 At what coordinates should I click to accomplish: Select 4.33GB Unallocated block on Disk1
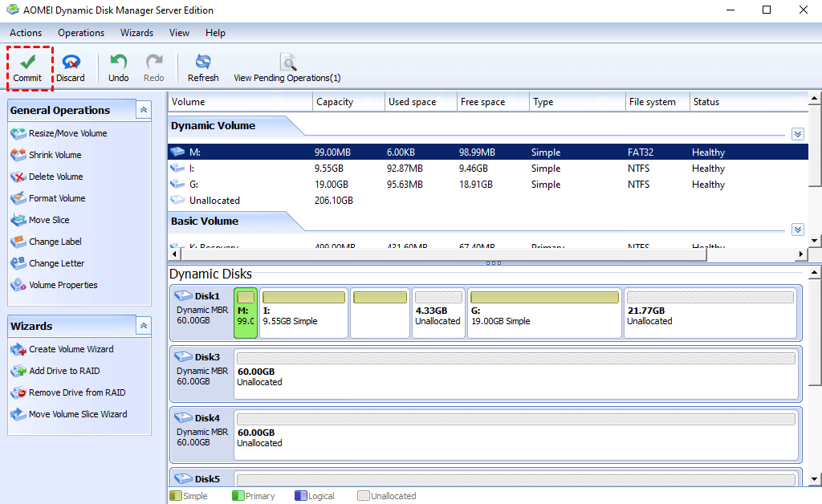(x=438, y=313)
